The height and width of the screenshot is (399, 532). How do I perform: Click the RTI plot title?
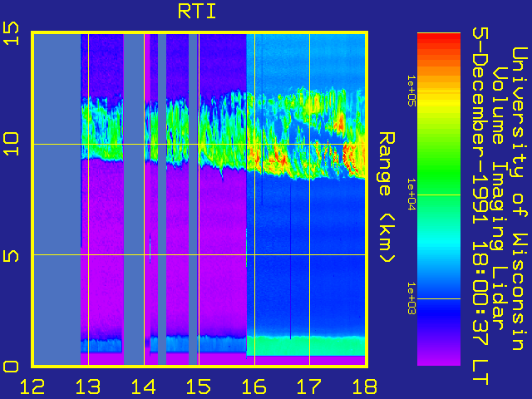(197, 12)
